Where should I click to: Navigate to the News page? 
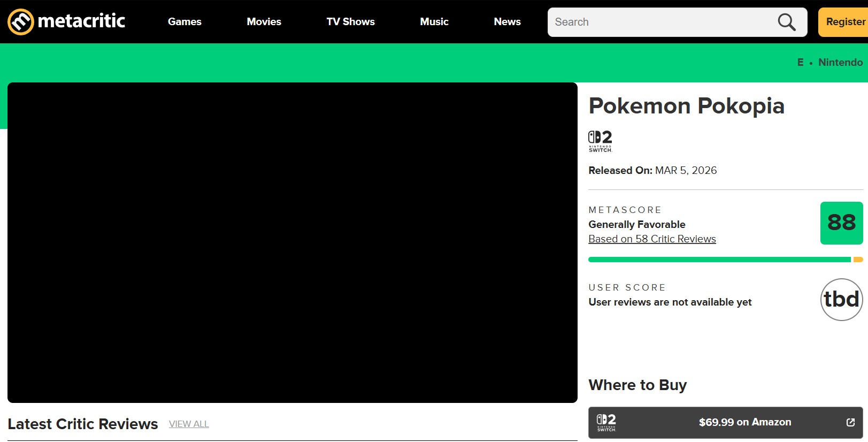[507, 22]
